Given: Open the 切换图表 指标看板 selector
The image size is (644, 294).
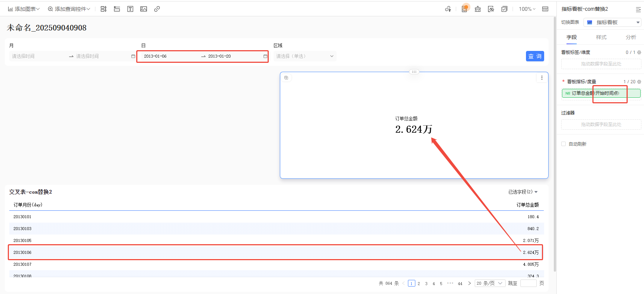Looking at the screenshot, I should [x=612, y=22].
